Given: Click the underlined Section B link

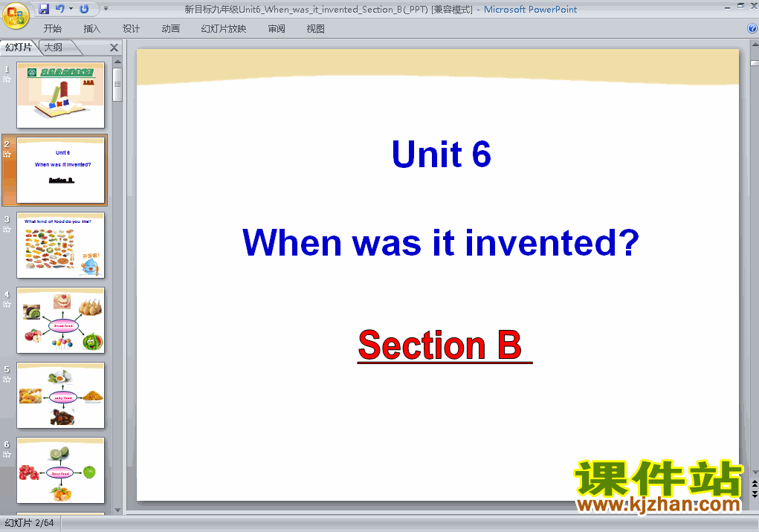Looking at the screenshot, I should tap(445, 345).
